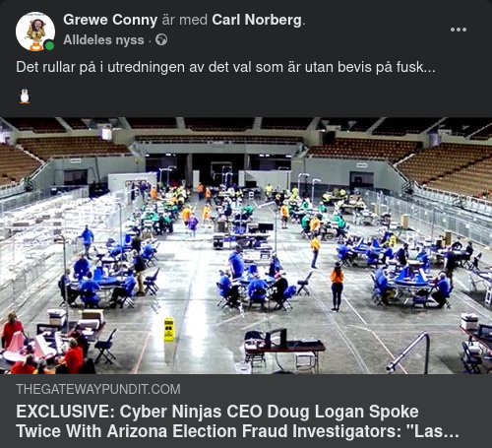Open the arena link preview image
Screen dimensions: 492x448
(246, 245)
